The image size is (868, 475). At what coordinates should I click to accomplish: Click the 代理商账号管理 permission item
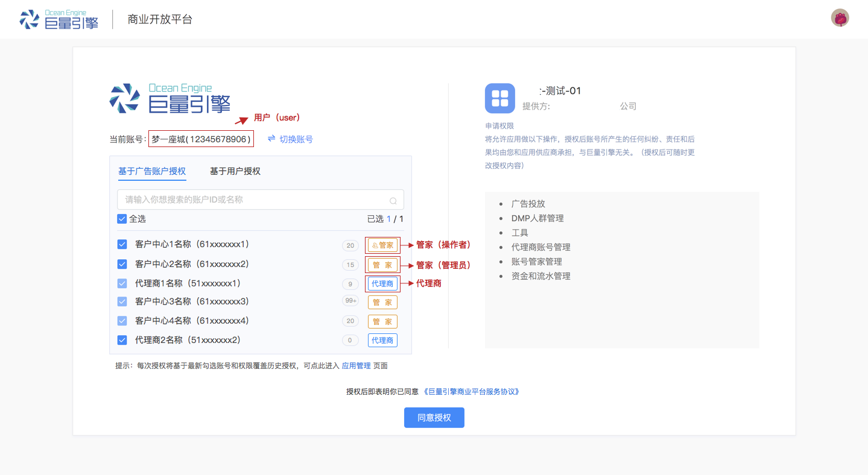point(541,247)
